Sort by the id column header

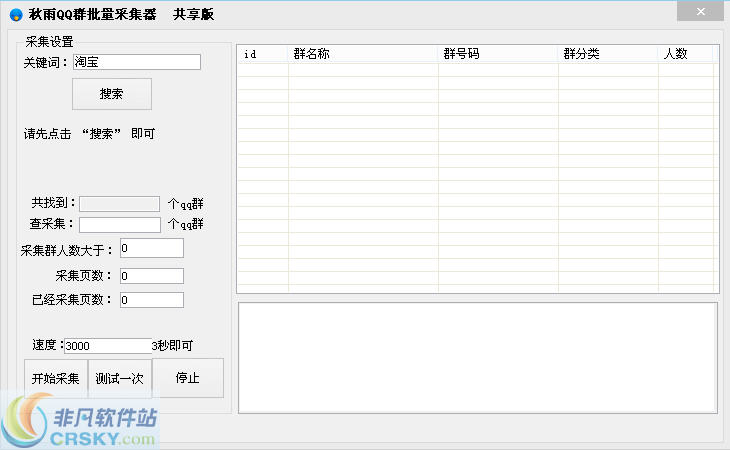pos(263,54)
